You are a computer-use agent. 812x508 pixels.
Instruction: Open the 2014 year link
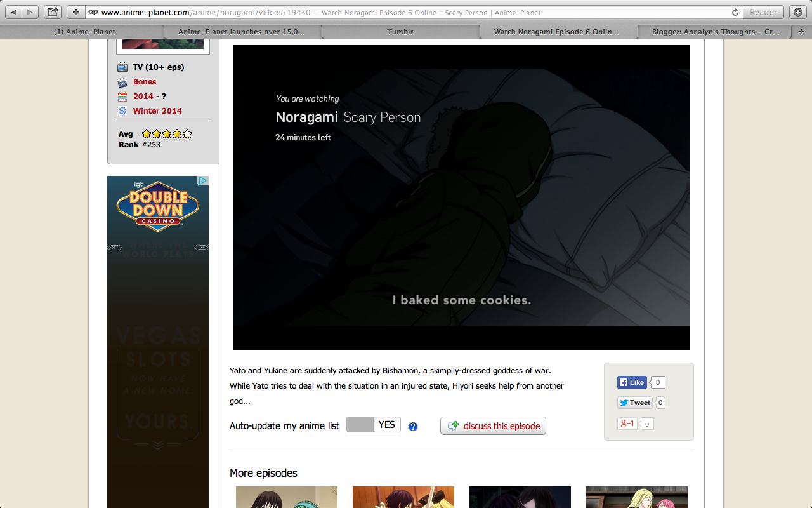[x=143, y=97]
